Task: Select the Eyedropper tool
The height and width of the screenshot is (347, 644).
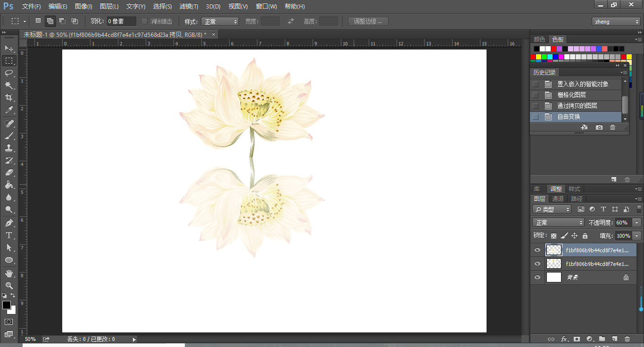Action: [9, 110]
